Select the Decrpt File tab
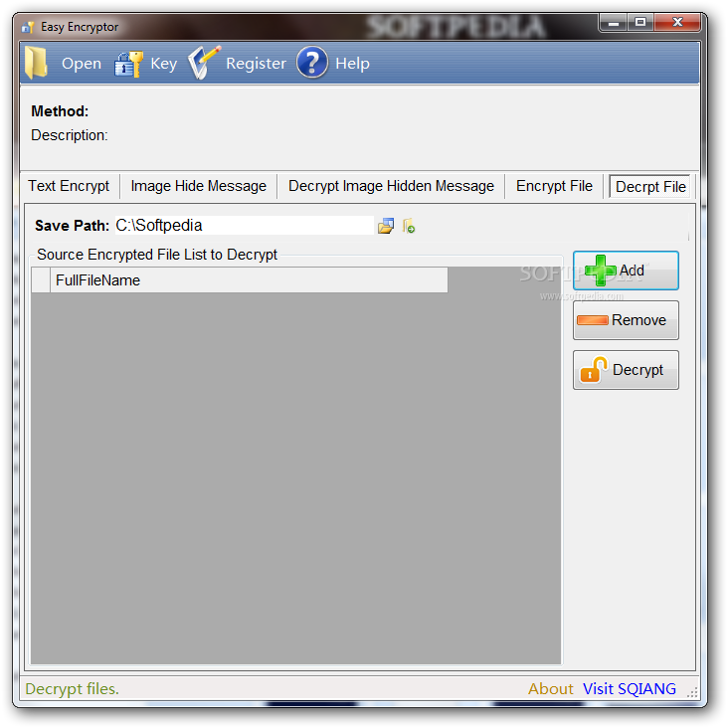The width and height of the screenshot is (728, 728). [650, 187]
